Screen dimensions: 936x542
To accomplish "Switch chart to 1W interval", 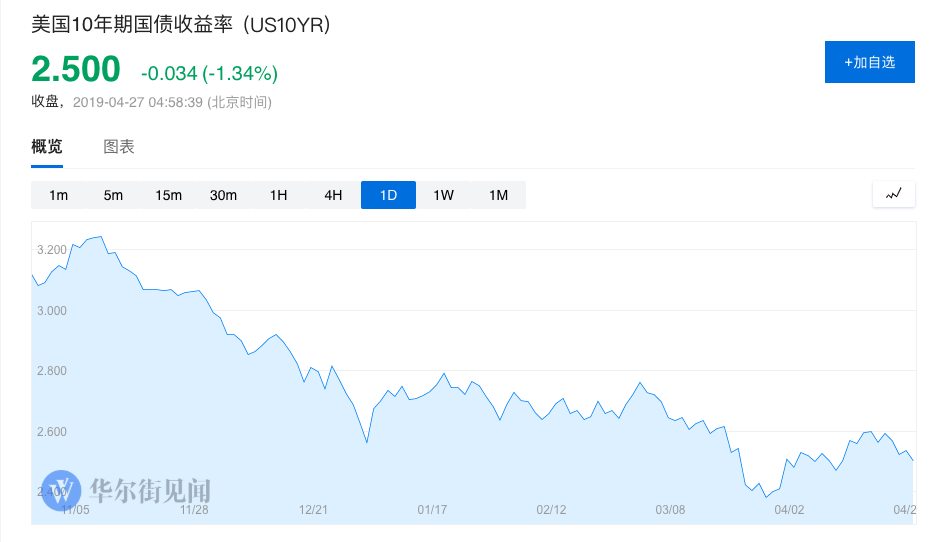I will click(443, 195).
